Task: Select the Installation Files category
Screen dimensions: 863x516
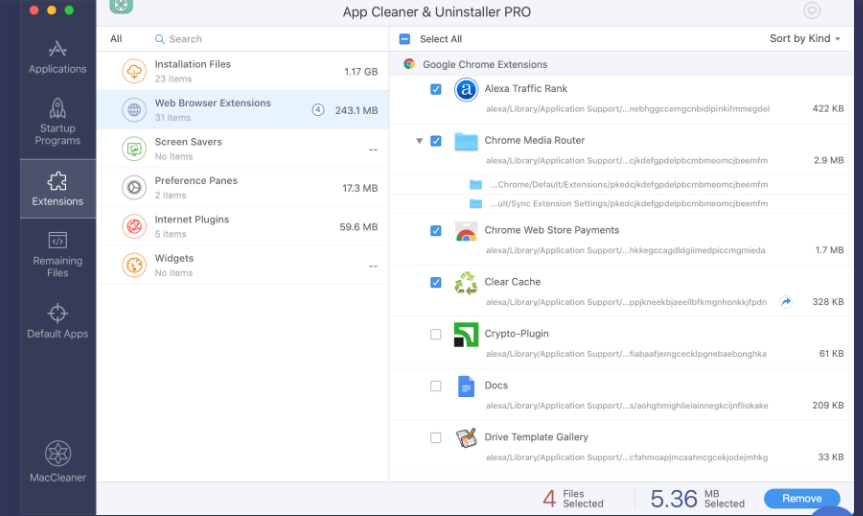Action: (242, 71)
